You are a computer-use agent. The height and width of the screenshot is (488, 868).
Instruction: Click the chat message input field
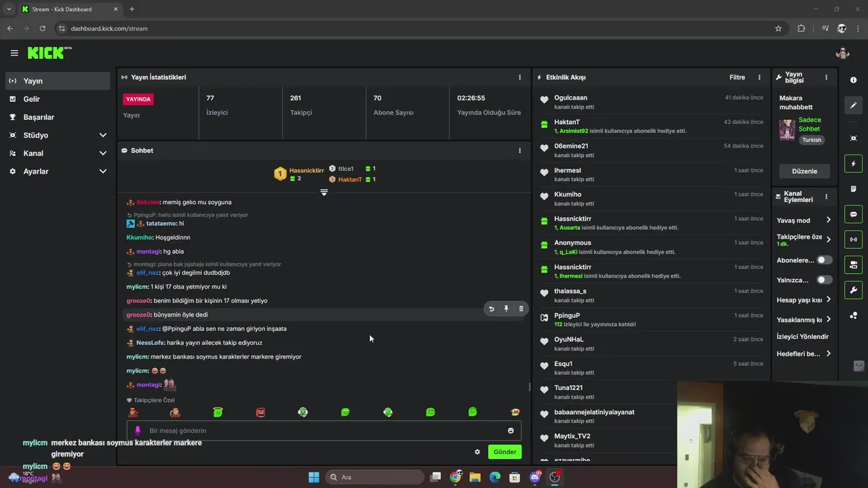click(324, 430)
